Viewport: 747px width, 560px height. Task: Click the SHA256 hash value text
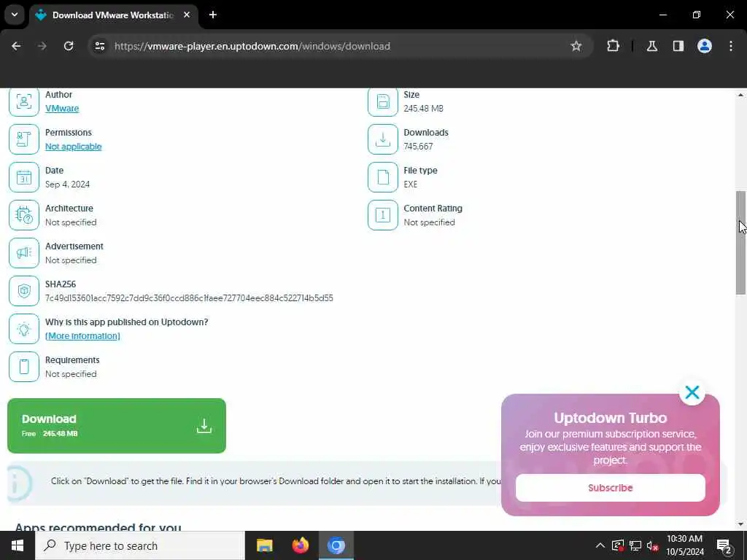(x=189, y=298)
